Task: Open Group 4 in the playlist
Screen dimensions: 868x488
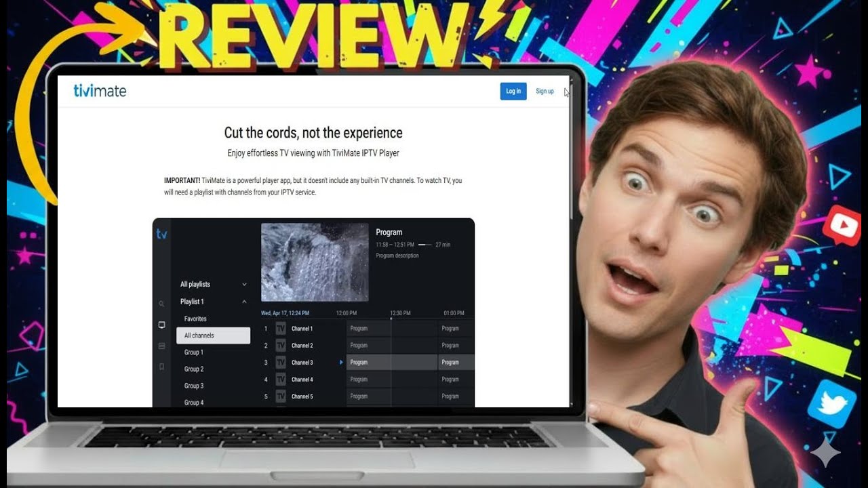Action: pos(193,403)
